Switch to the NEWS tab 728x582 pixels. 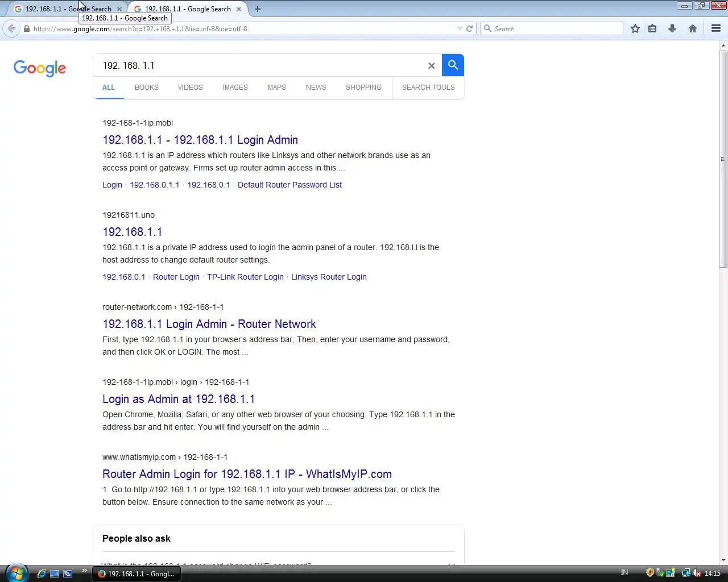coord(316,88)
